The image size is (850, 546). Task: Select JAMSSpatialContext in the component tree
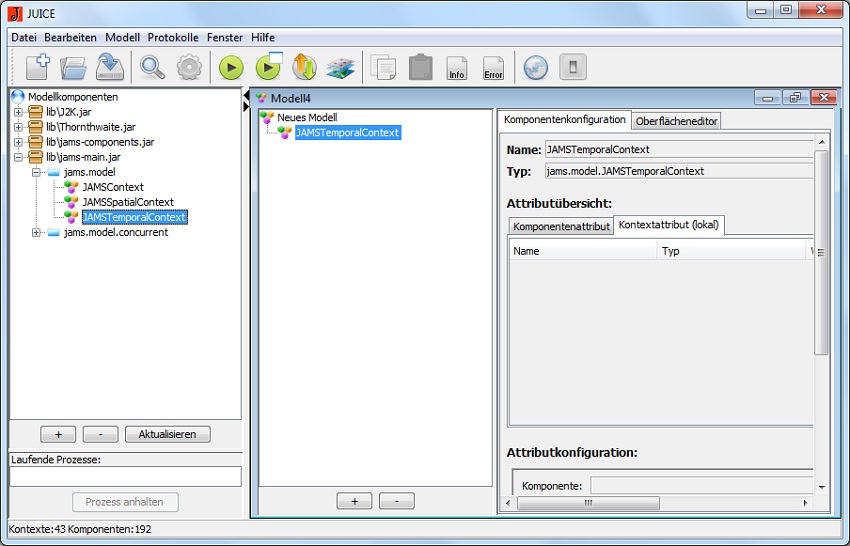pyautogui.click(x=127, y=202)
